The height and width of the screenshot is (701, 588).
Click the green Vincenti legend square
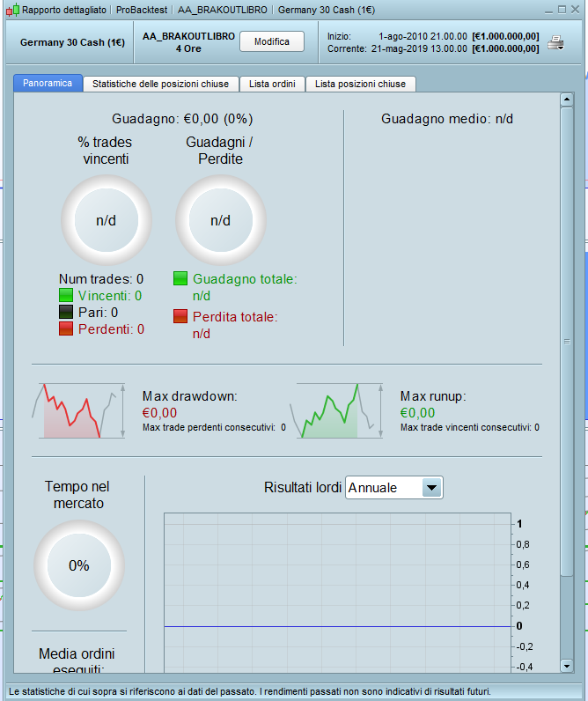click(x=66, y=296)
